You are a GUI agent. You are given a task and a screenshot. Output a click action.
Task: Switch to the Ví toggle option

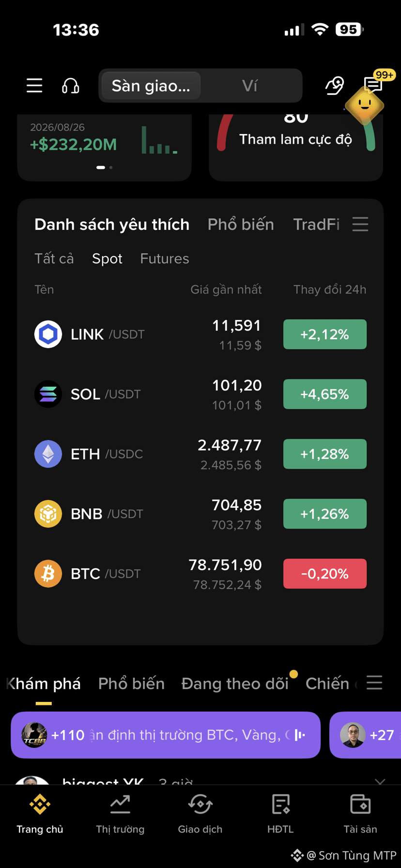250,86
